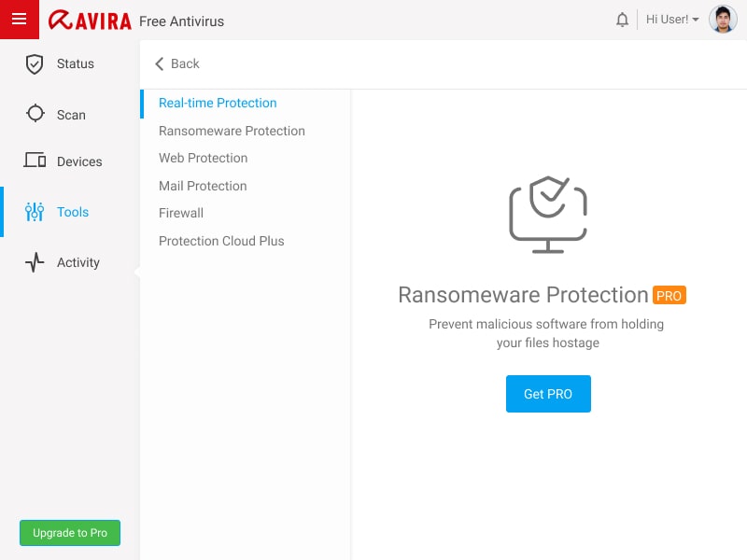The image size is (747, 560).
Task: Click the orange PRO badge
Action: point(669,295)
